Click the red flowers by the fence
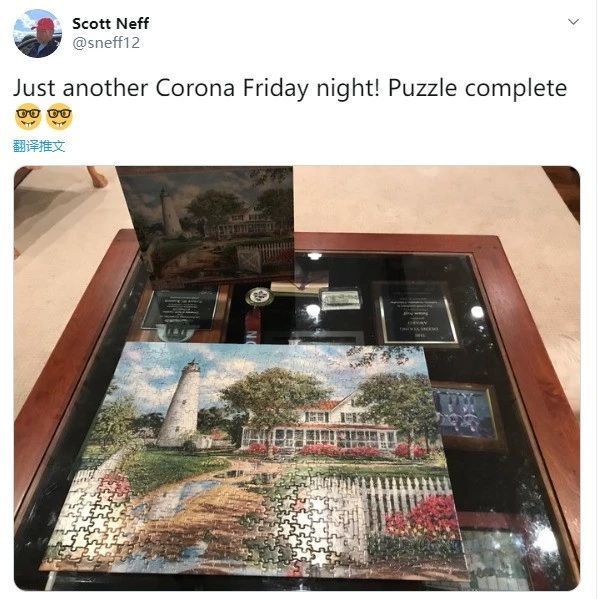This screenshot has width=598, height=599. 422,516
